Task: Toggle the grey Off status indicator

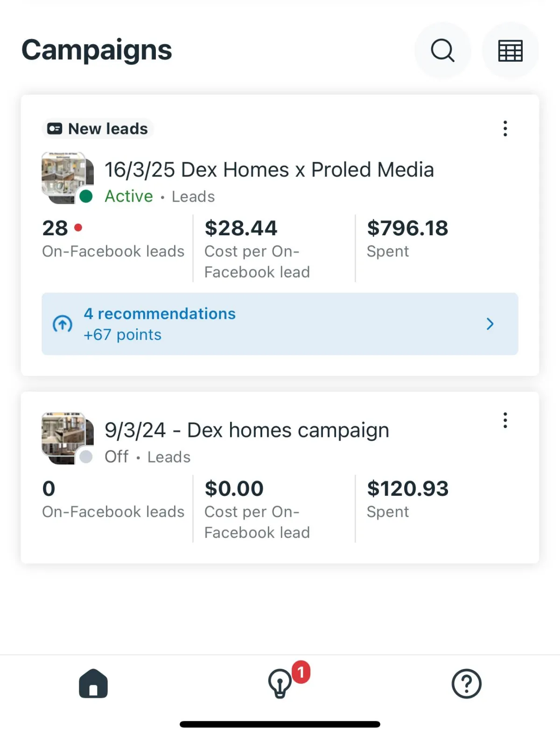Action: coord(86,457)
